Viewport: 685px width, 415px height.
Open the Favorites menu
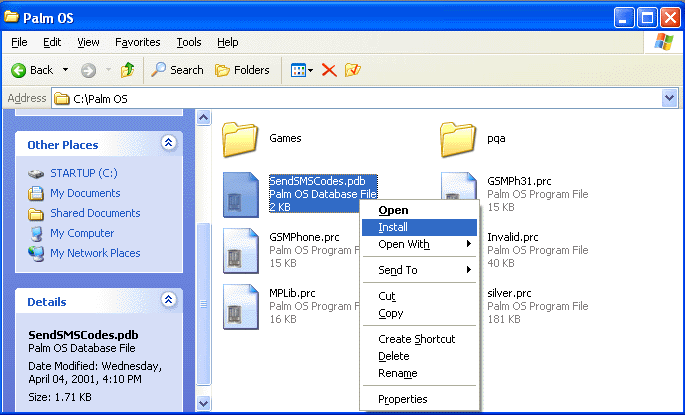tap(138, 42)
